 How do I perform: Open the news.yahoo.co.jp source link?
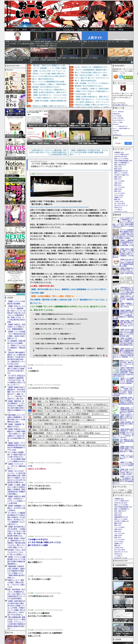pos(59,207)
